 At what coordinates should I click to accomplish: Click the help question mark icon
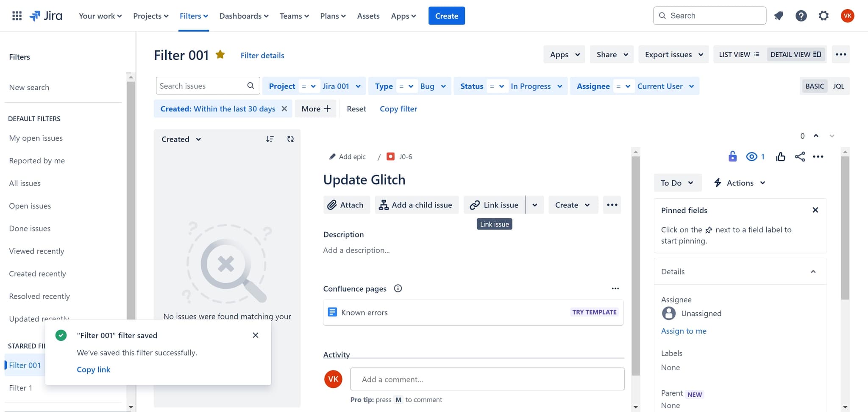[x=801, y=16]
